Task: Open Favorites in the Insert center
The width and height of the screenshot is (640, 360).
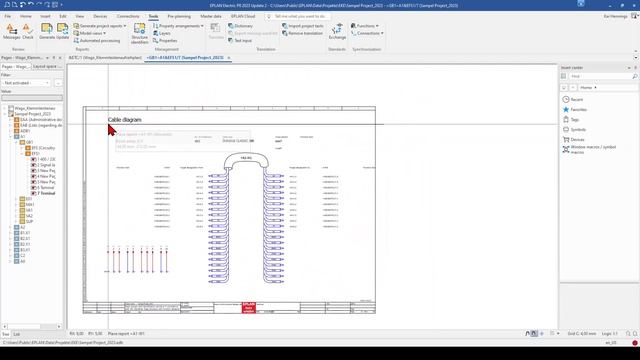Action: click(x=575, y=109)
